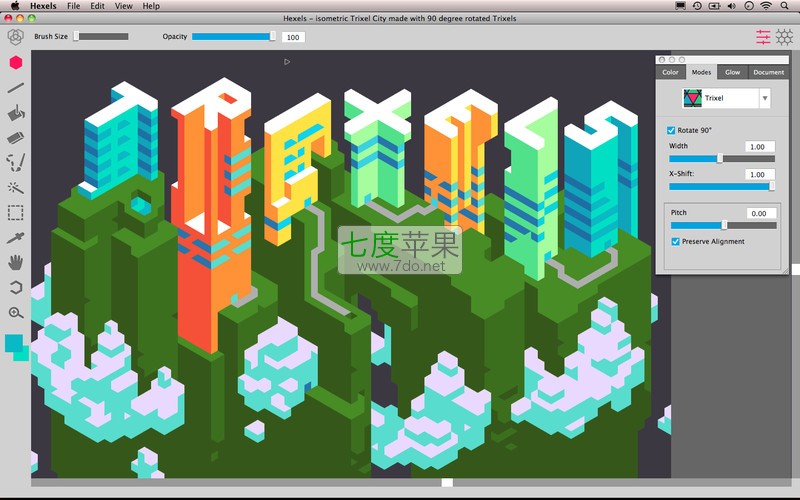Switch to the Modes tab

click(x=701, y=72)
